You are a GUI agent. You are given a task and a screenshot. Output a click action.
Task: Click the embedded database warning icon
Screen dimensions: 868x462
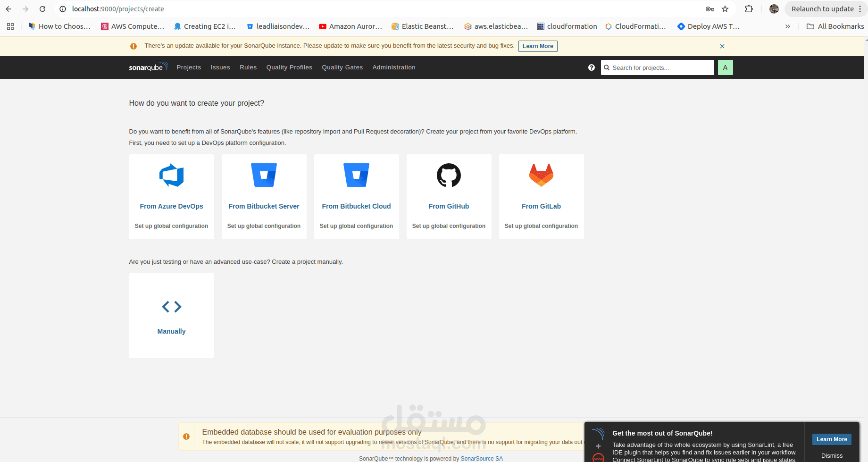click(186, 437)
